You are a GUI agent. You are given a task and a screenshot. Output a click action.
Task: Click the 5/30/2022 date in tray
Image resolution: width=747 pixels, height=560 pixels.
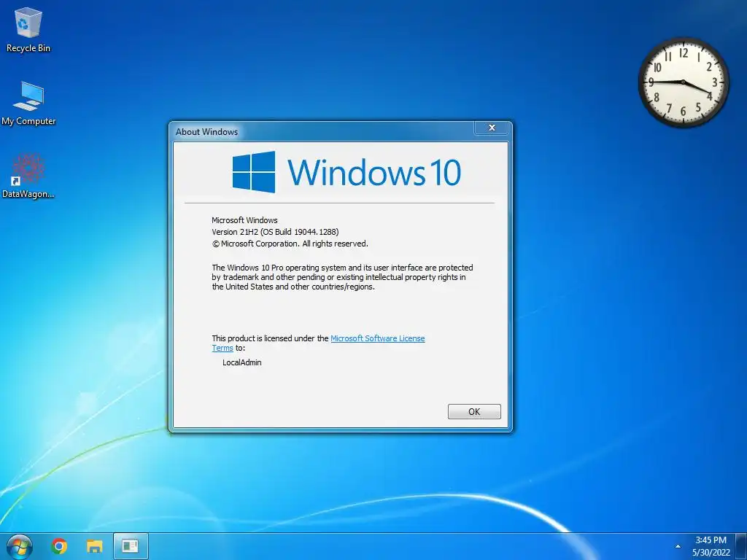coord(711,553)
